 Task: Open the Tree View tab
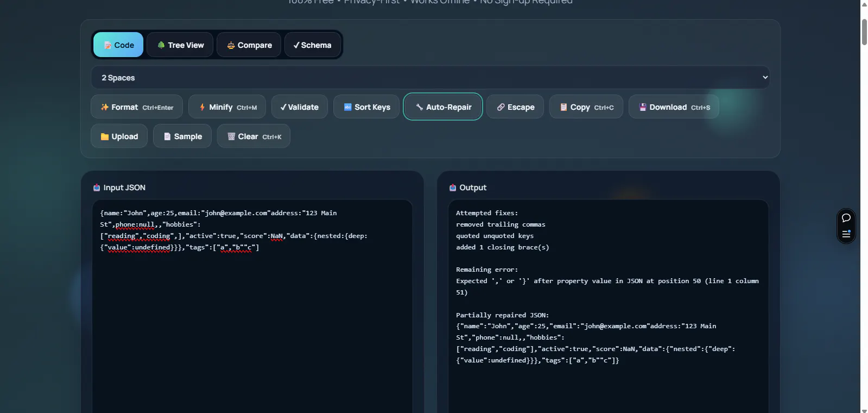(x=180, y=45)
